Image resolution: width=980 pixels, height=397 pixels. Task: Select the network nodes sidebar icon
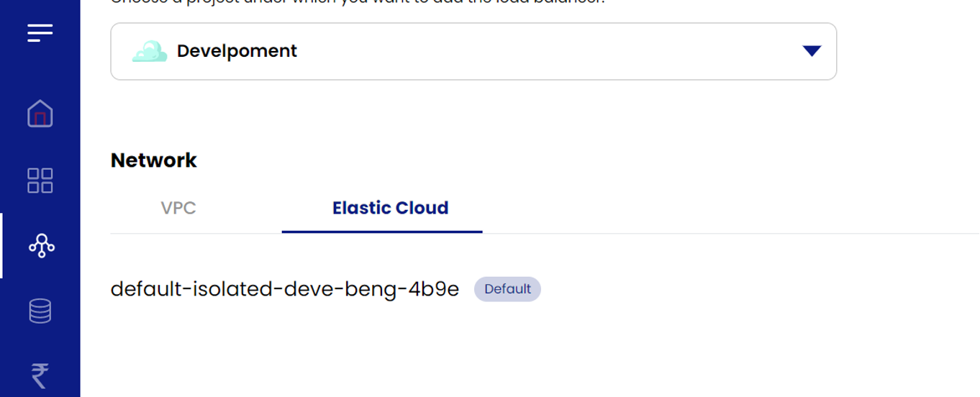click(41, 246)
